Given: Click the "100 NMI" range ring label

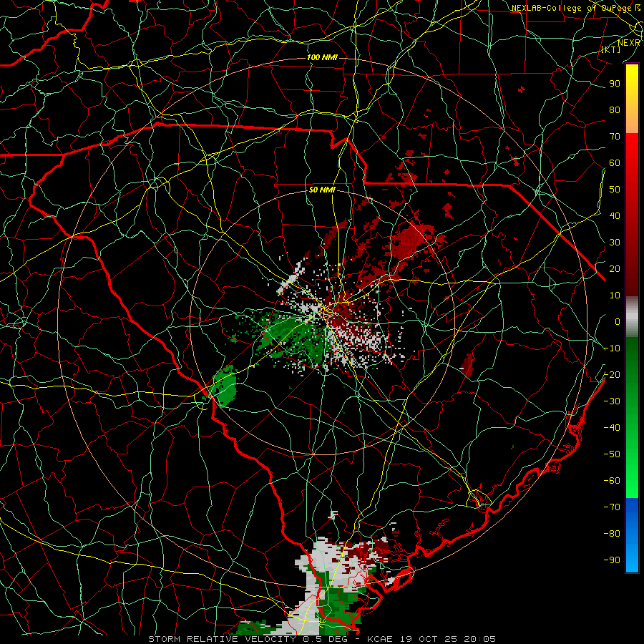Looking at the screenshot, I should [x=322, y=57].
